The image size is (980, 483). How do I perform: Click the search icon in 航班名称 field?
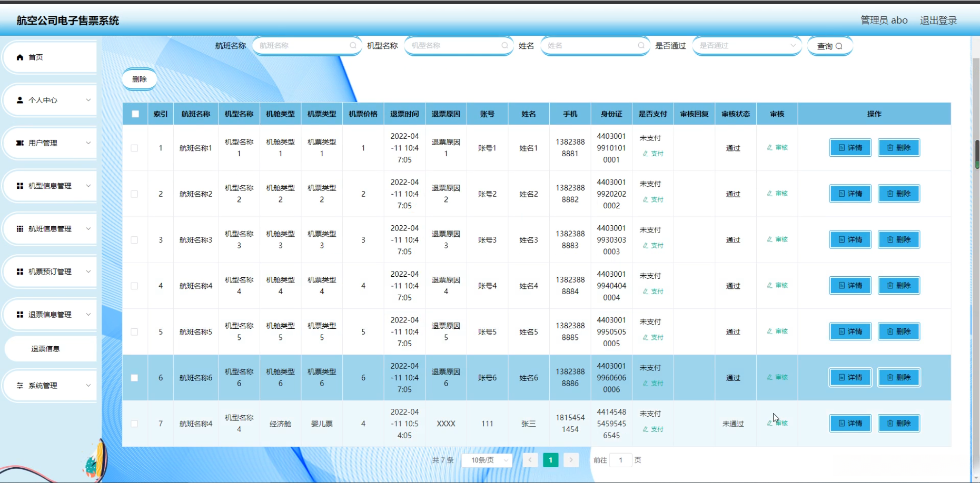pos(353,46)
